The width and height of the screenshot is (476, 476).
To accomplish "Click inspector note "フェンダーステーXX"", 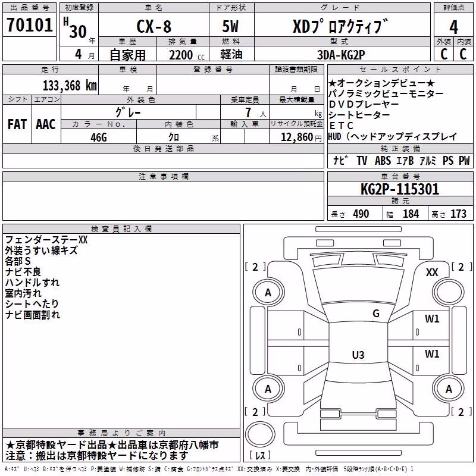I will (x=46, y=240).
